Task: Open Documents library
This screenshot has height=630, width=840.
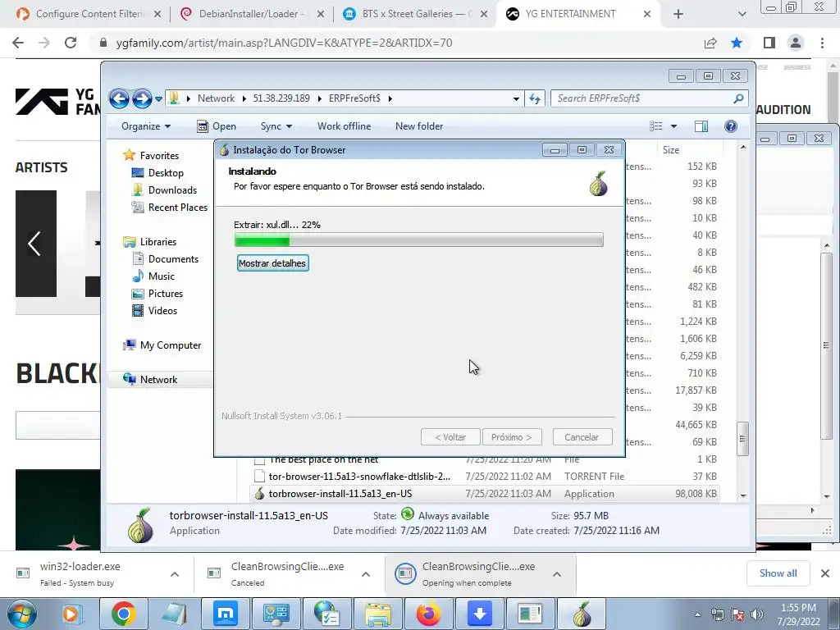Action: [173, 259]
